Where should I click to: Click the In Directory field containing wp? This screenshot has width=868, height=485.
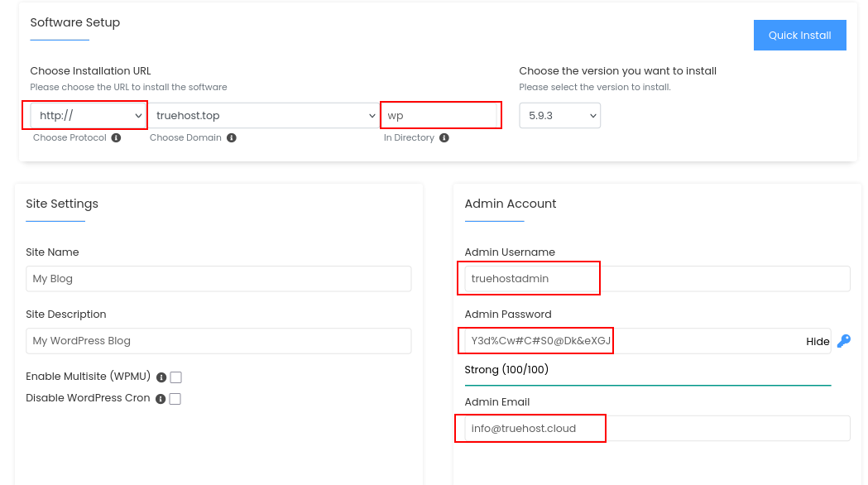(x=441, y=115)
